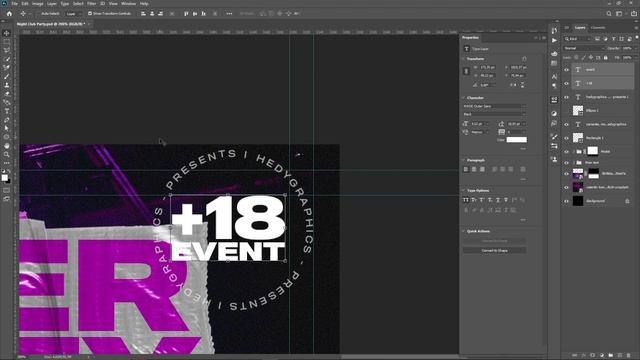Hide the Background layer
640x360 pixels.
coord(567,201)
